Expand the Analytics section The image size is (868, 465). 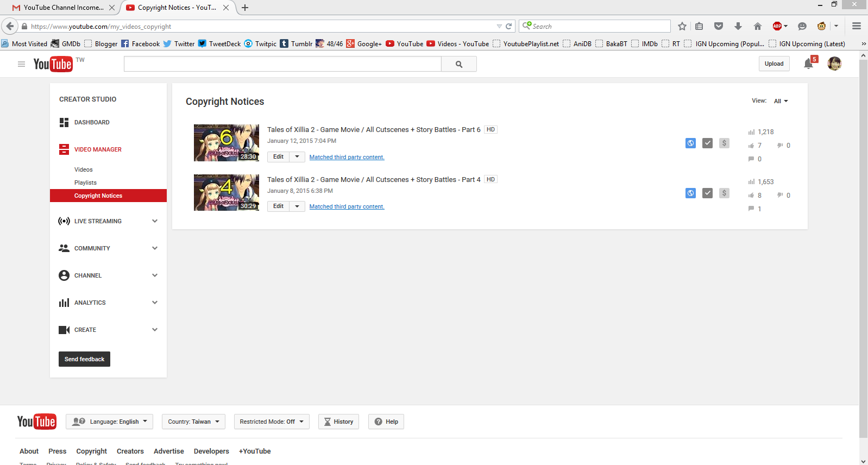coord(155,303)
